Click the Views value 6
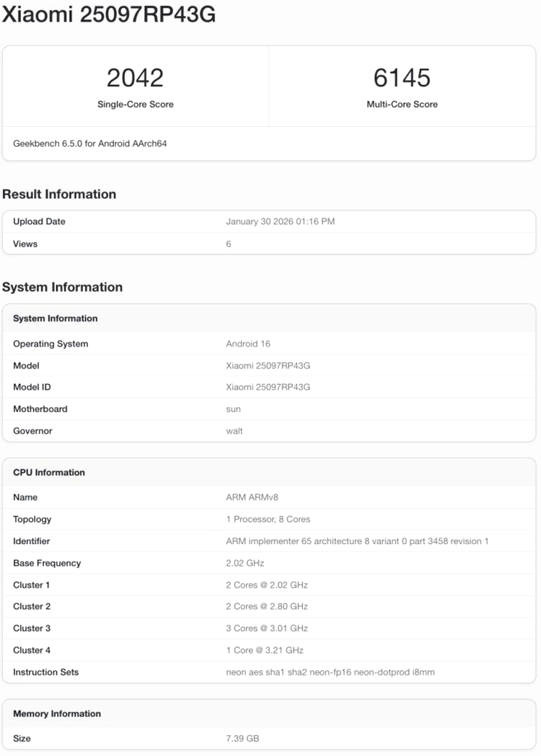Image resolution: width=541 pixels, height=756 pixels. tap(229, 244)
